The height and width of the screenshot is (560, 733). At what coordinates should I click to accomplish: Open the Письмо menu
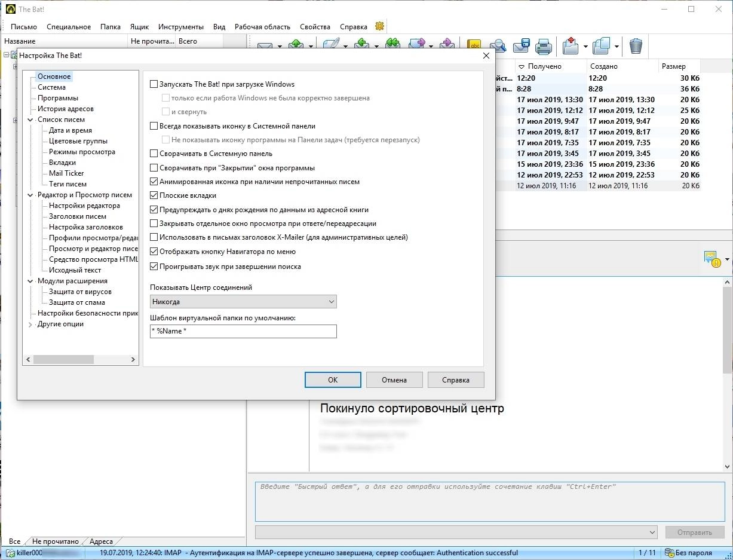point(24,27)
